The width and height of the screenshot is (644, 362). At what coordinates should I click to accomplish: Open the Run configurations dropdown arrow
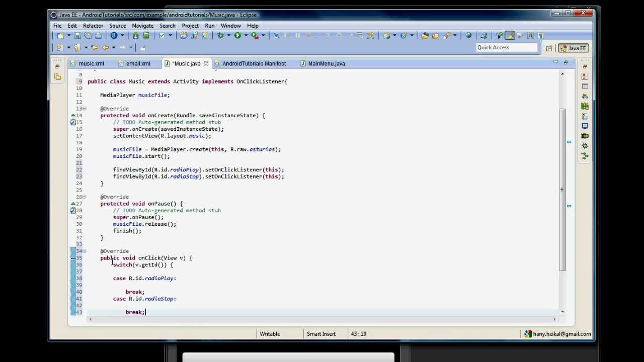[246, 36]
